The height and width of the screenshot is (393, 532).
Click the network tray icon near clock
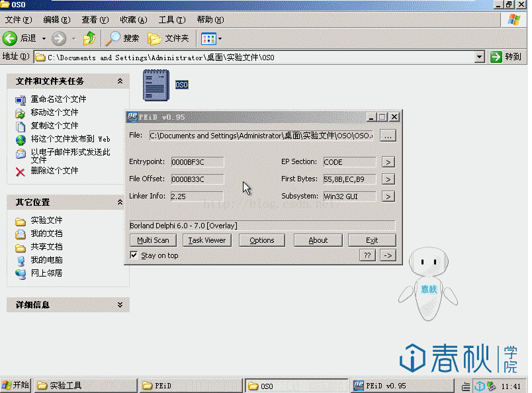[490, 386]
